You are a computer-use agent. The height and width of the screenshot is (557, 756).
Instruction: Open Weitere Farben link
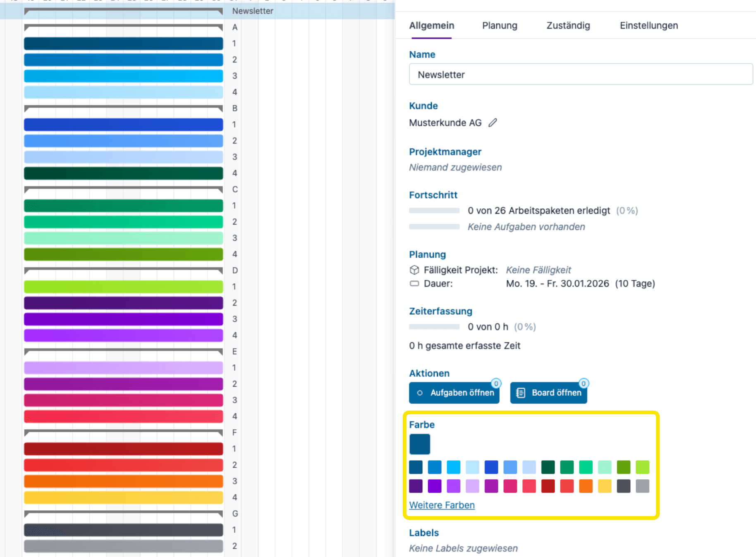coord(442,505)
